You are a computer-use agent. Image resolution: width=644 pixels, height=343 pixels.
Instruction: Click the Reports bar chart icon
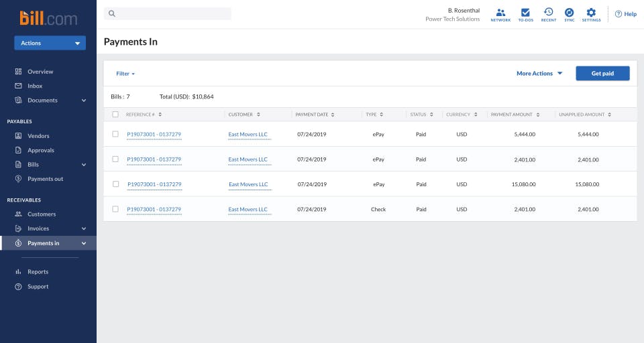19,272
